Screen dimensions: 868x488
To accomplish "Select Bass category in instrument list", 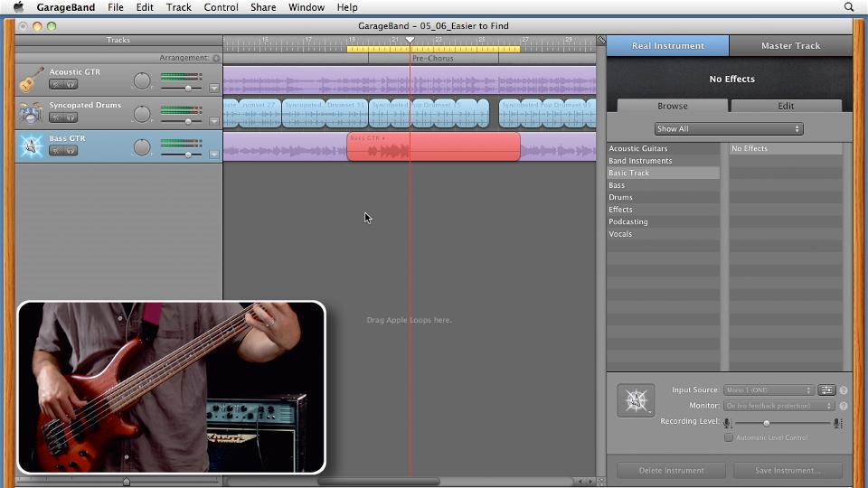I will click(663, 184).
